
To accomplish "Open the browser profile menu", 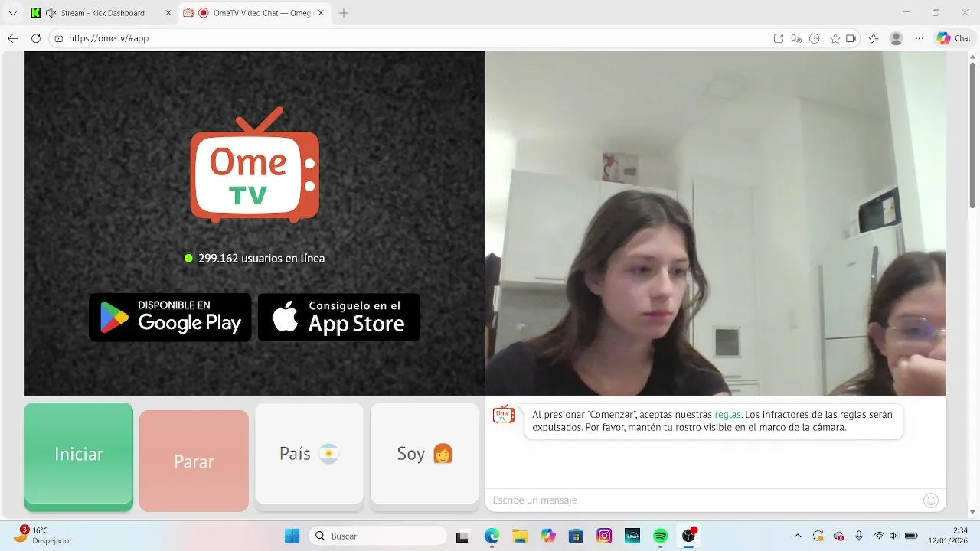I will point(897,38).
